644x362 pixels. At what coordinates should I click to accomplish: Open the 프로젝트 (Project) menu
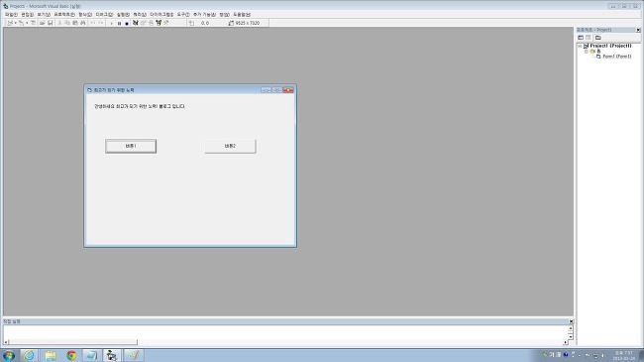tap(64, 15)
